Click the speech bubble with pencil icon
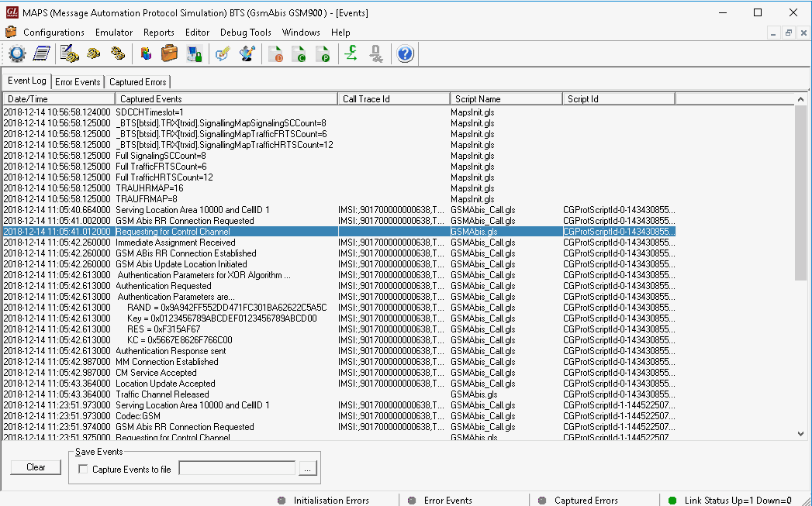 (x=222, y=53)
